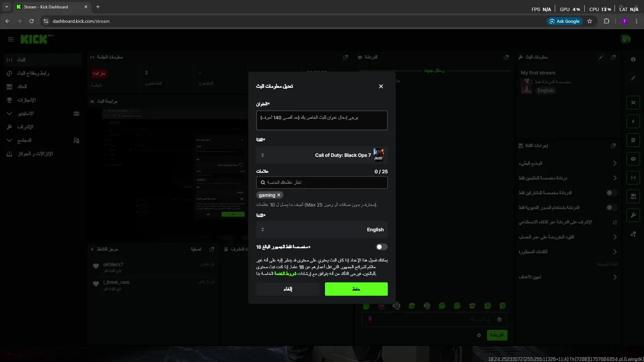
Task: Toggle subscribers-only chat switch
Action: (611, 193)
